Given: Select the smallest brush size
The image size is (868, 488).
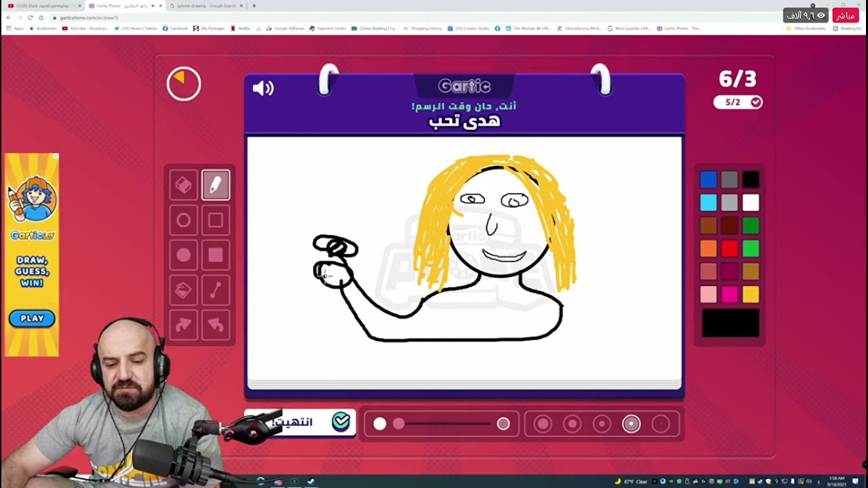Looking at the screenshot, I should (x=661, y=424).
